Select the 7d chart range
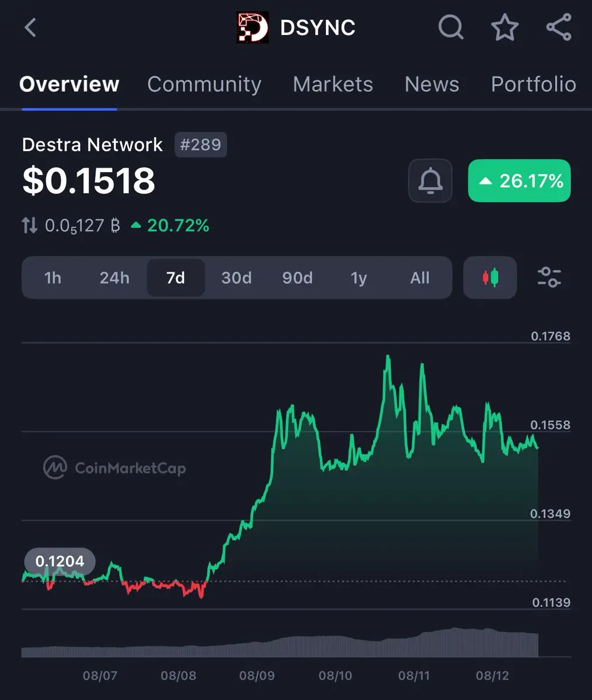Screen dimensions: 592x700 point(176,278)
